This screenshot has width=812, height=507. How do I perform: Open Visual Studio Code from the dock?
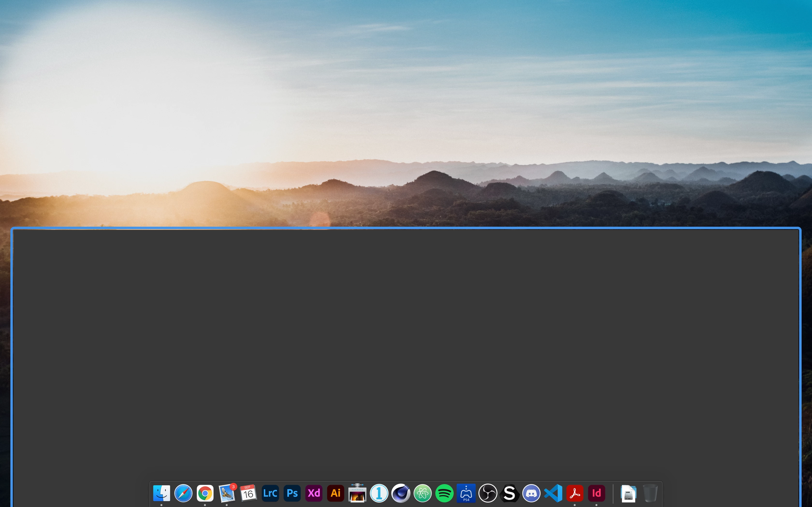[553, 493]
